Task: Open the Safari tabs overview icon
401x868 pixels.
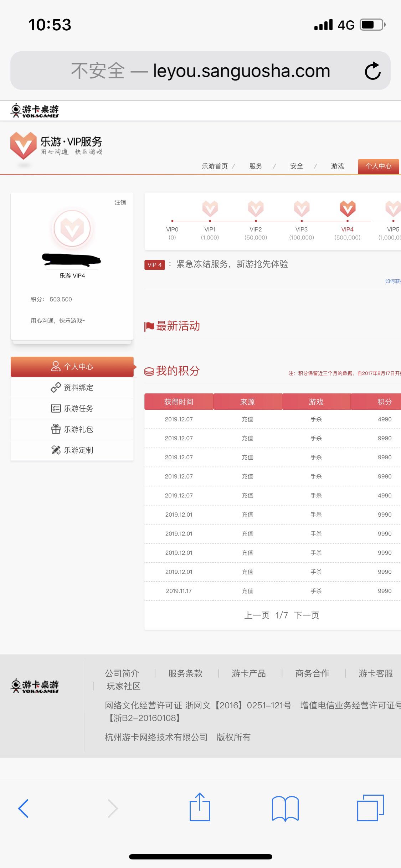Action: coord(371,808)
